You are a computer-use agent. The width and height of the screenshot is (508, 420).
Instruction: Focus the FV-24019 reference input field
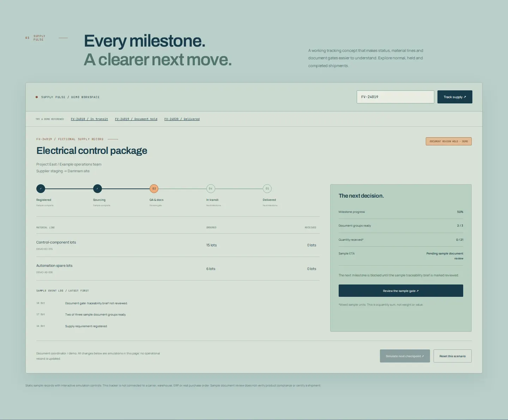pos(395,97)
